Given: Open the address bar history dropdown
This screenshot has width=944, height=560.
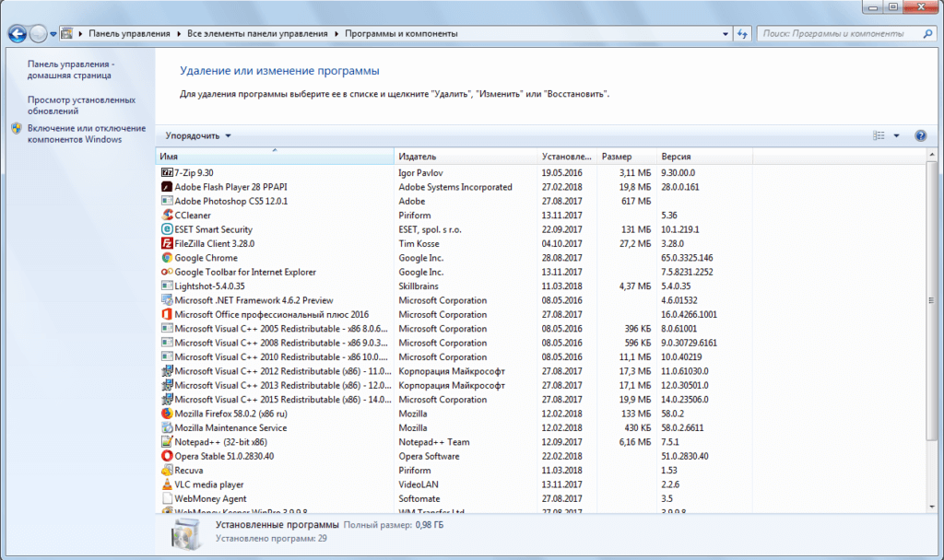Looking at the screenshot, I should coord(726,34).
